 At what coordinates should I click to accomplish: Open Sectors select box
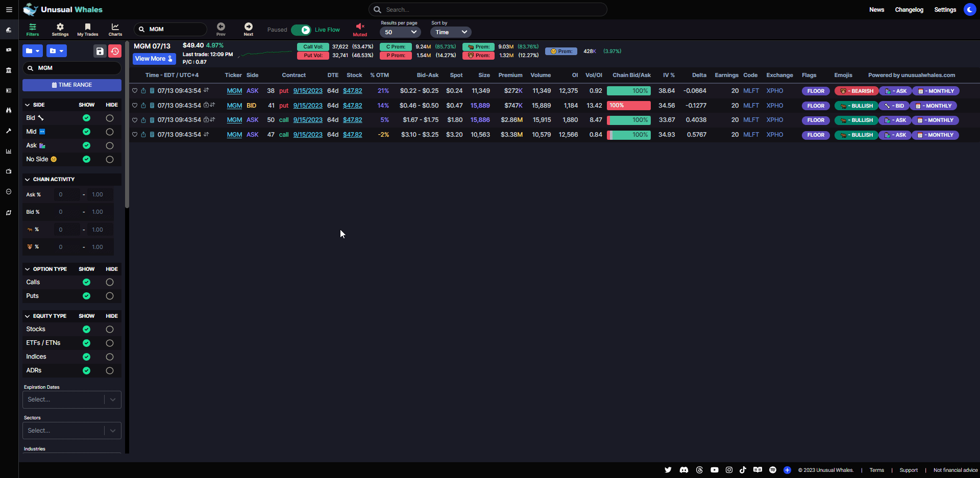pyautogui.click(x=72, y=431)
